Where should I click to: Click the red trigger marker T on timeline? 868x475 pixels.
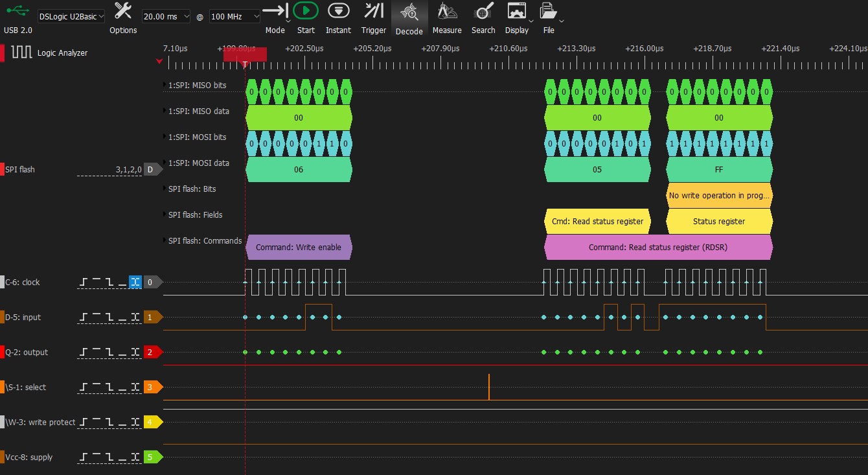(245, 63)
